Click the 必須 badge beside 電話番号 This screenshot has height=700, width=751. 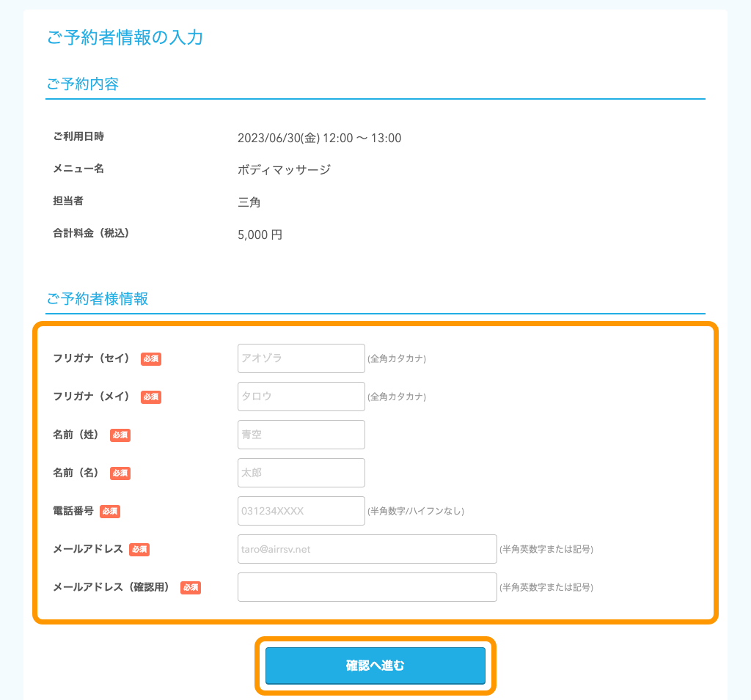coord(110,512)
